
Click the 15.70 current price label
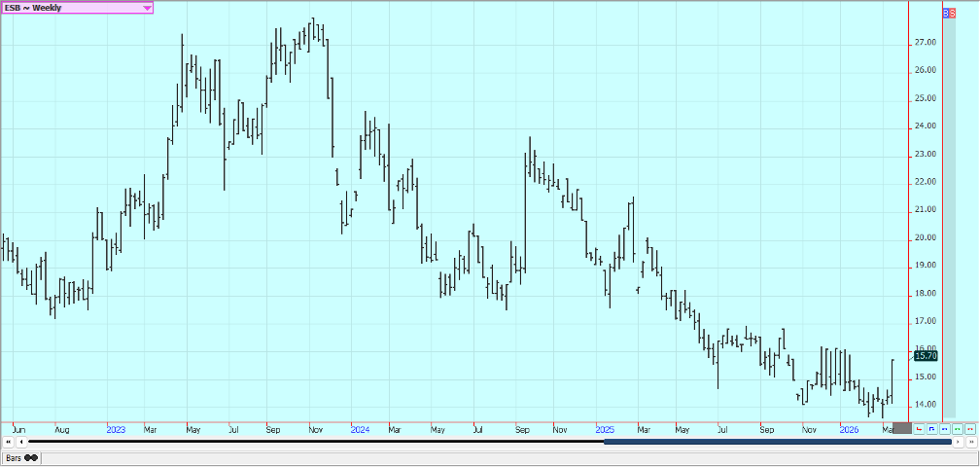tap(926, 356)
